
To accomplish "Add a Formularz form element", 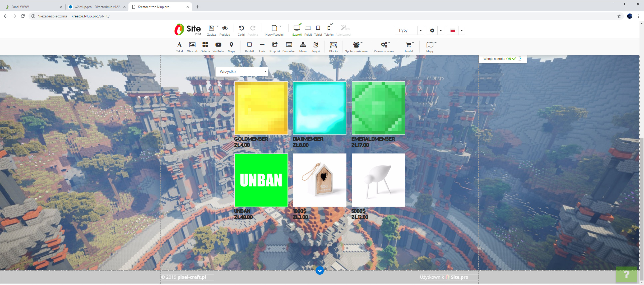I will point(289,45).
